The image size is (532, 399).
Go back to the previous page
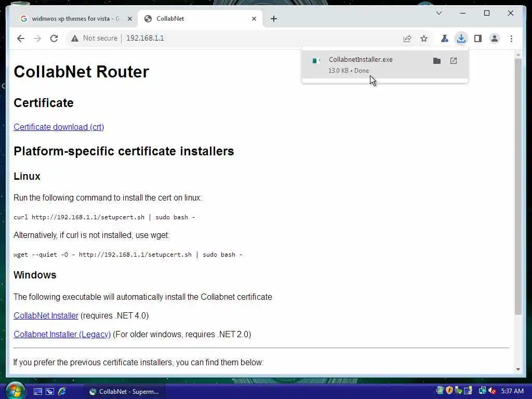pyautogui.click(x=21, y=38)
